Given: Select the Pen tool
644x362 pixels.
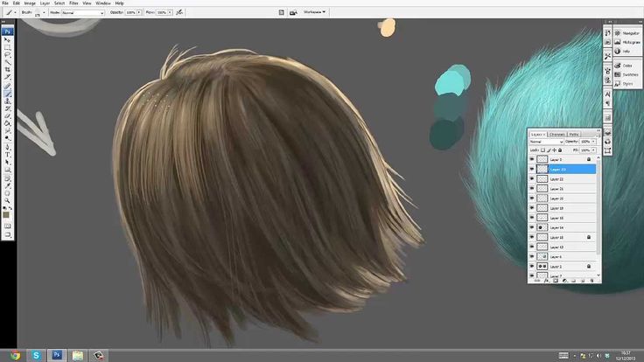Looking at the screenshot, I should pyautogui.click(x=7, y=147).
